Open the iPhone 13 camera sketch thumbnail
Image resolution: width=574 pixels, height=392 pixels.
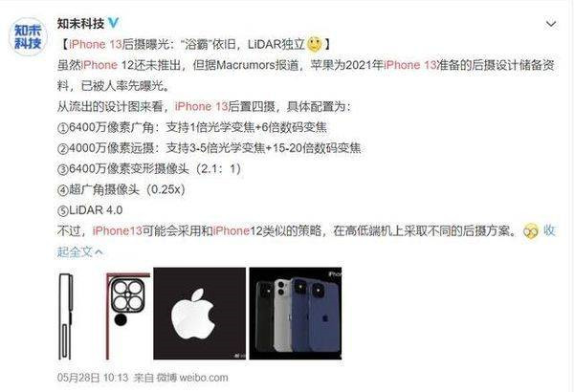coord(104,314)
